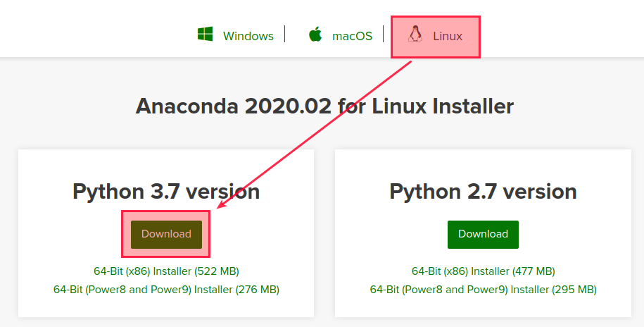This screenshot has height=327, width=644.
Task: Click the Windows logo icon
Action: click(x=205, y=34)
